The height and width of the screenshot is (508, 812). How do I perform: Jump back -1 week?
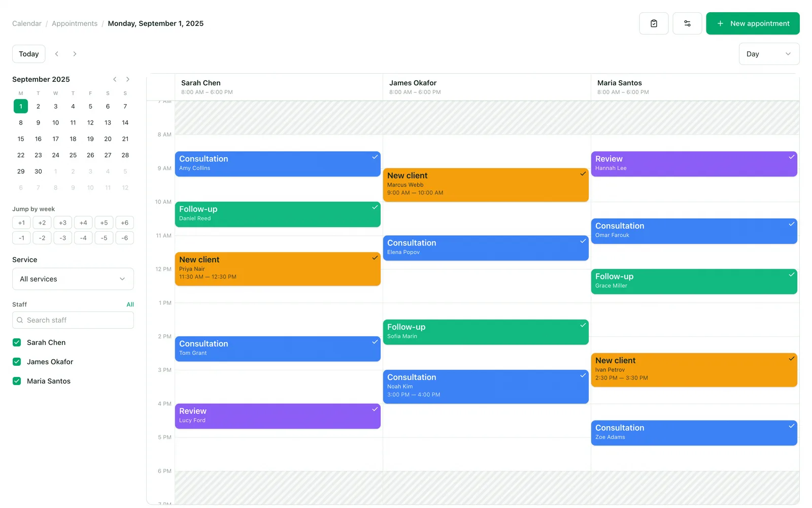click(x=21, y=238)
